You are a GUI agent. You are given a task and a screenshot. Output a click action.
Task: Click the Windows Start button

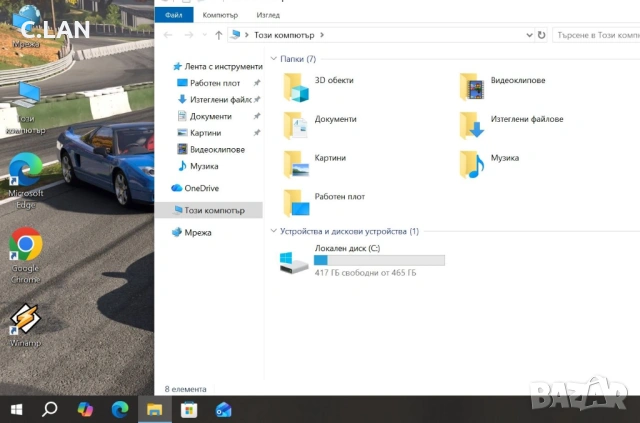tap(17, 409)
